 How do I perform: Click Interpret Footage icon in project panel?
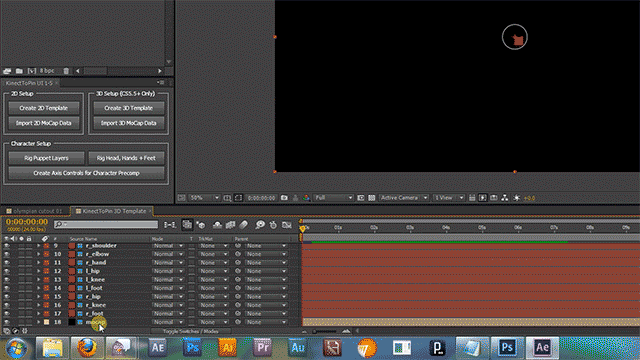(7, 71)
